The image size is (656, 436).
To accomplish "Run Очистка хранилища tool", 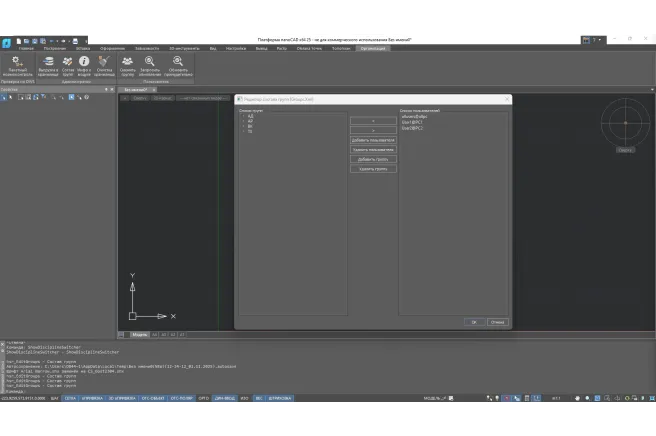I will (104, 66).
